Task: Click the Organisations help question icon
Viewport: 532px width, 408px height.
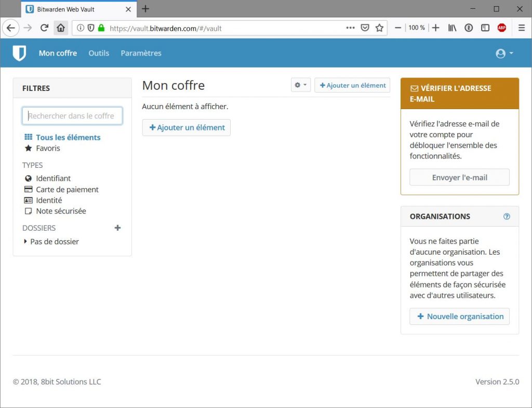Action: (507, 216)
